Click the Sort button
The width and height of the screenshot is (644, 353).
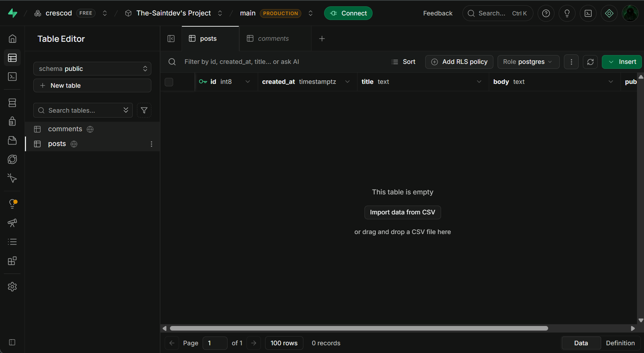pyautogui.click(x=403, y=62)
